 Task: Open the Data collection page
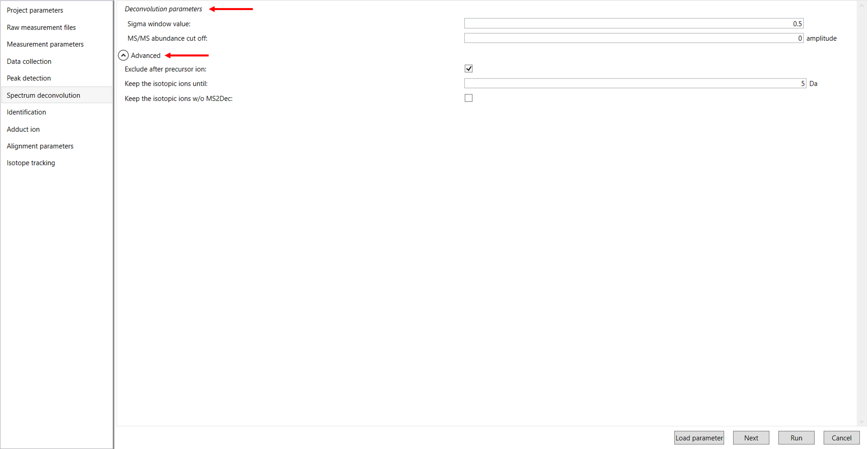click(x=29, y=61)
